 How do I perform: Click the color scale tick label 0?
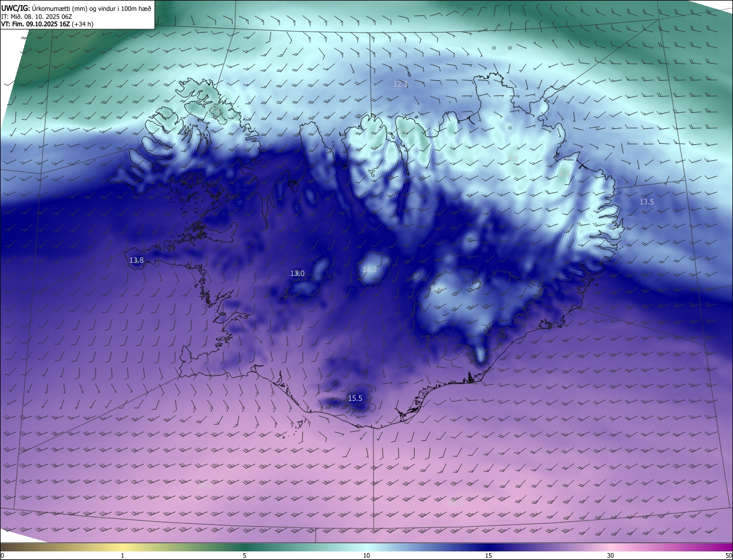pyautogui.click(x=2, y=555)
